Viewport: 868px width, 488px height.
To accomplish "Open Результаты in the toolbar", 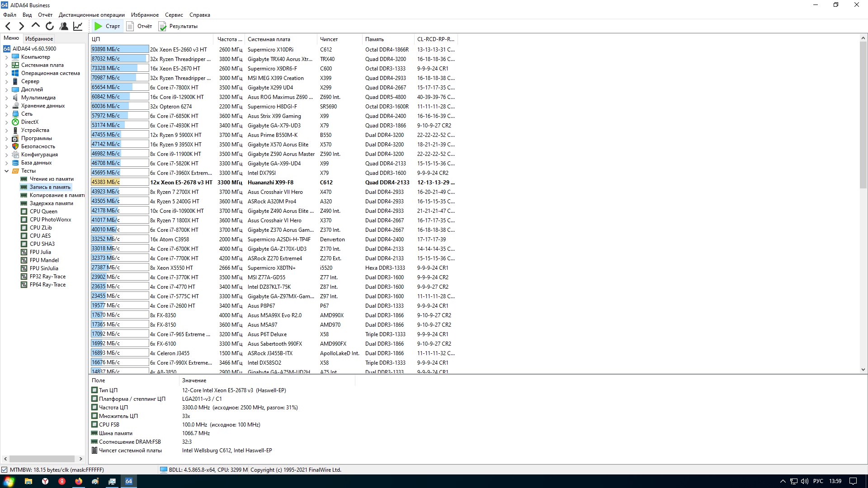I will (x=178, y=26).
